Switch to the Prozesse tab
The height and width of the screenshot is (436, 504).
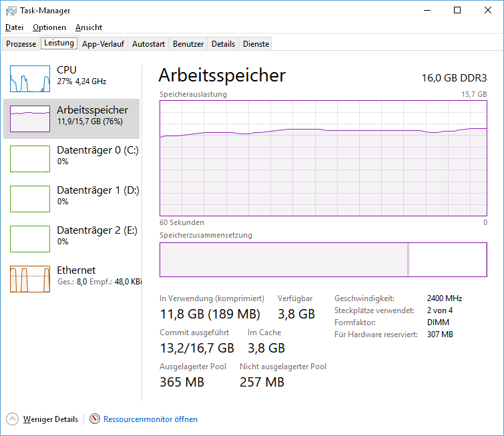[x=21, y=44]
